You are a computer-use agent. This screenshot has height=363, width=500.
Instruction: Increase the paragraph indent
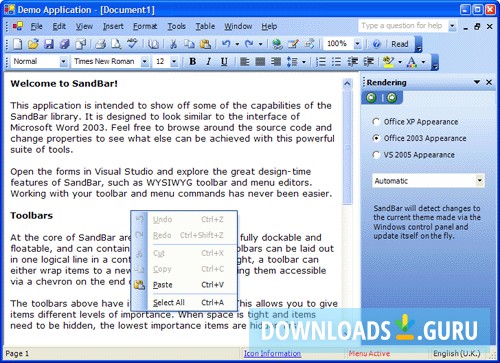click(x=368, y=61)
